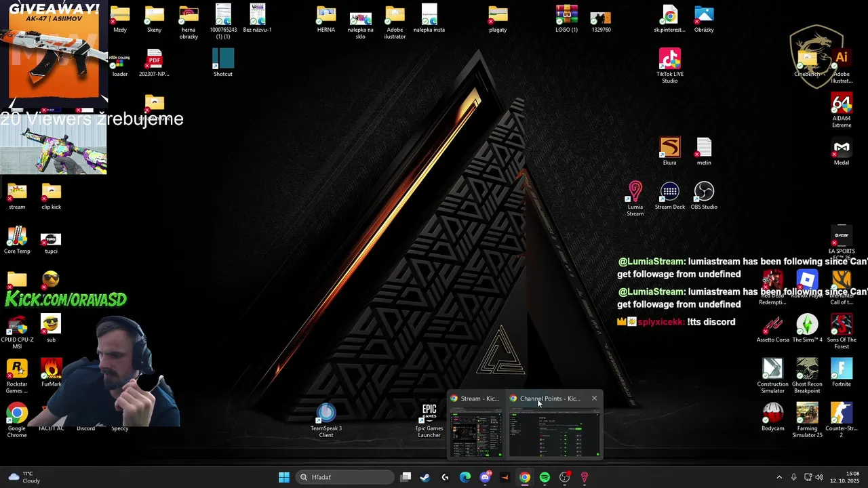Launch OBS Studio
868x488 pixels.
coord(704,195)
